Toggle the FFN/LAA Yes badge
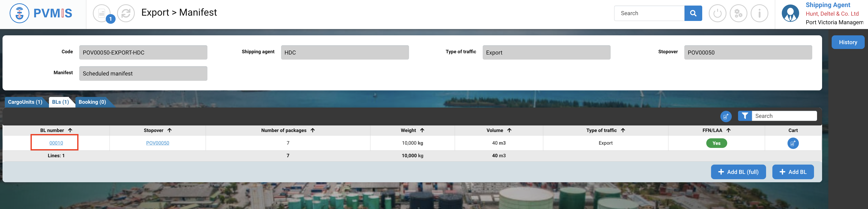868x209 pixels. click(x=716, y=143)
